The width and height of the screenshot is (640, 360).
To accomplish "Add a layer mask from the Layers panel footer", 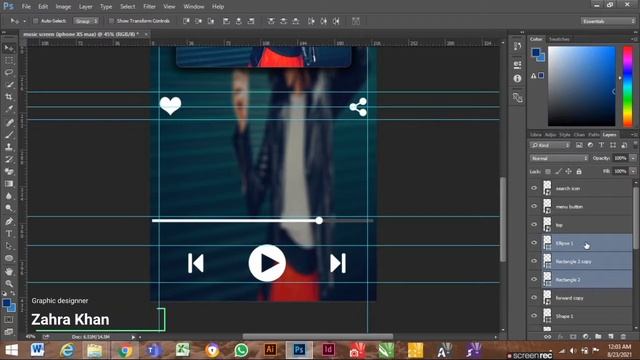I will click(573, 337).
